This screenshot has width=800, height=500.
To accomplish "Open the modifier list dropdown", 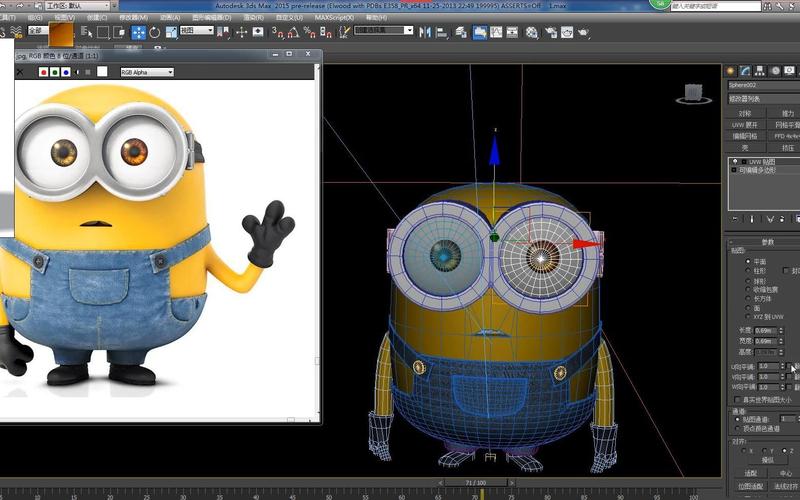I will tap(764, 99).
